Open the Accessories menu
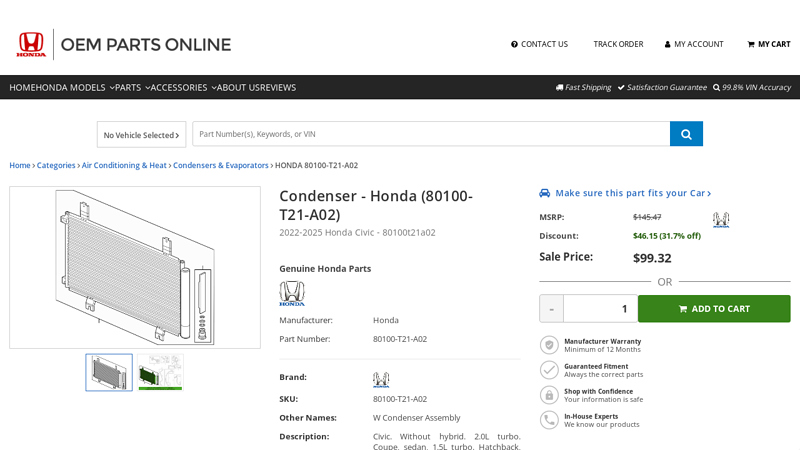 coord(183,87)
